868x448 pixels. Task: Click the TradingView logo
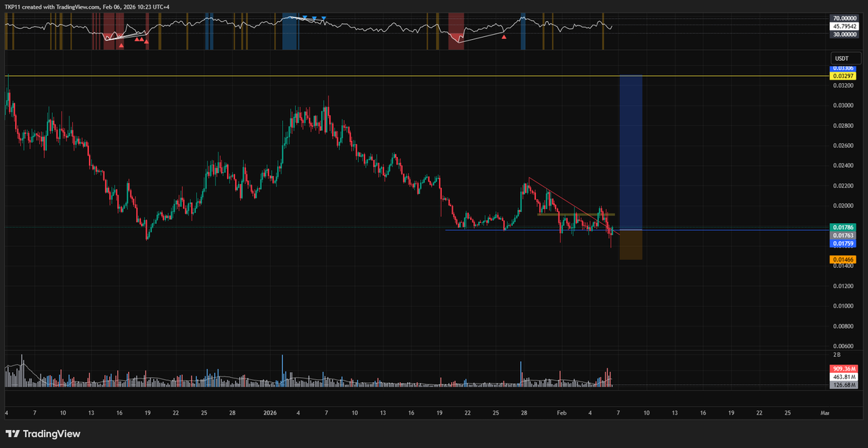[x=43, y=434]
